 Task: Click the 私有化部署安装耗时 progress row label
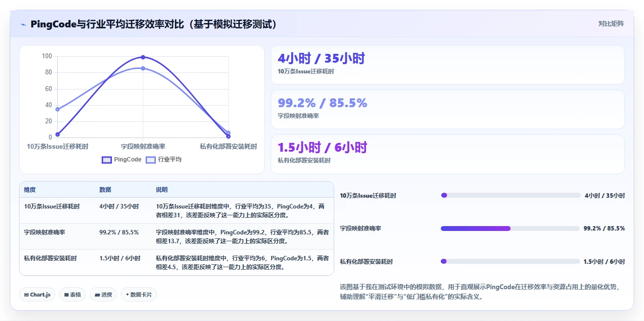pyautogui.click(x=366, y=262)
